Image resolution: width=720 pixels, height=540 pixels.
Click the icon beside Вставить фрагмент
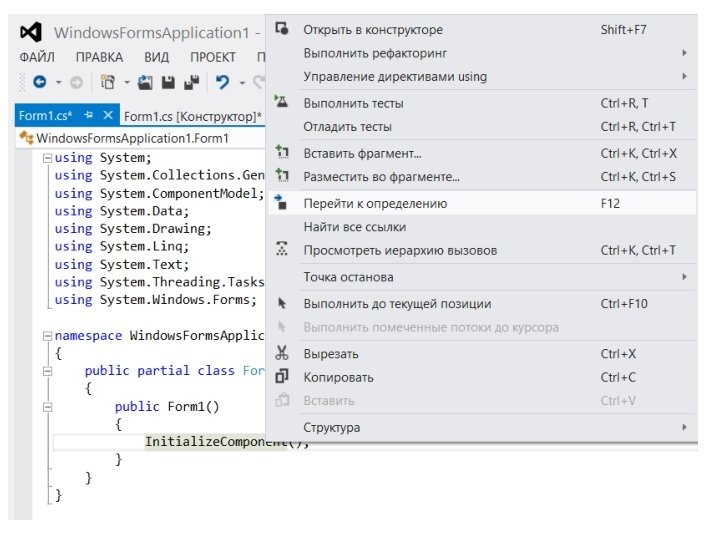click(281, 152)
